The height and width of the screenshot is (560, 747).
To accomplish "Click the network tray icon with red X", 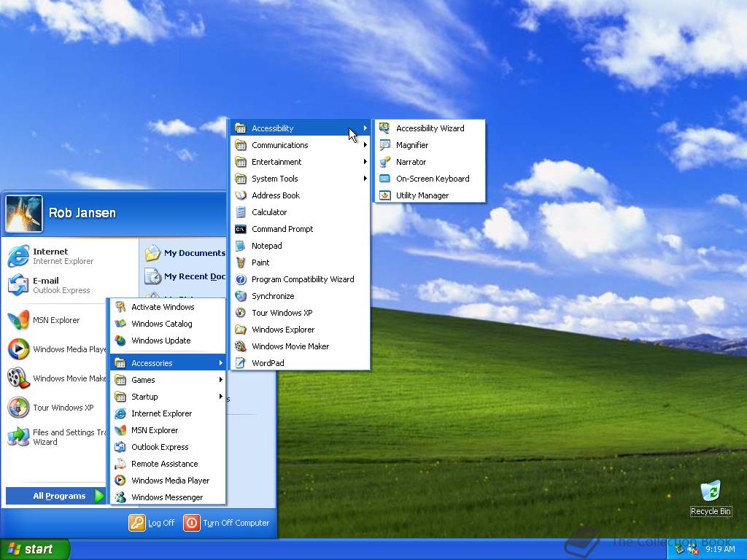I will point(693,551).
